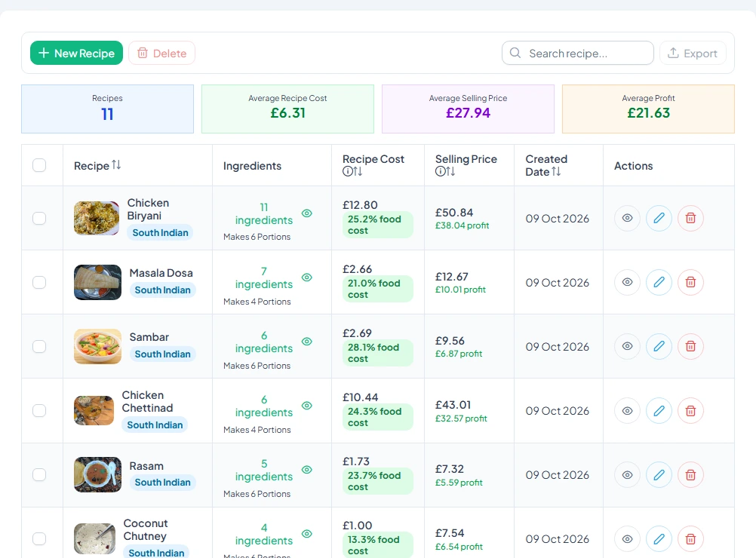Select the Coconut Chutney row checkbox
This screenshot has width=756, height=558.
(39, 538)
